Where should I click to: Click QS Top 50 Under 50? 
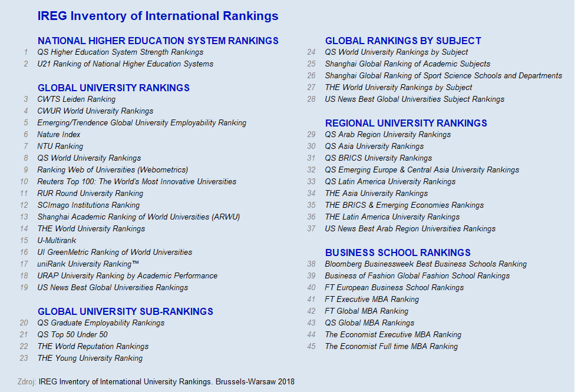click(72, 335)
